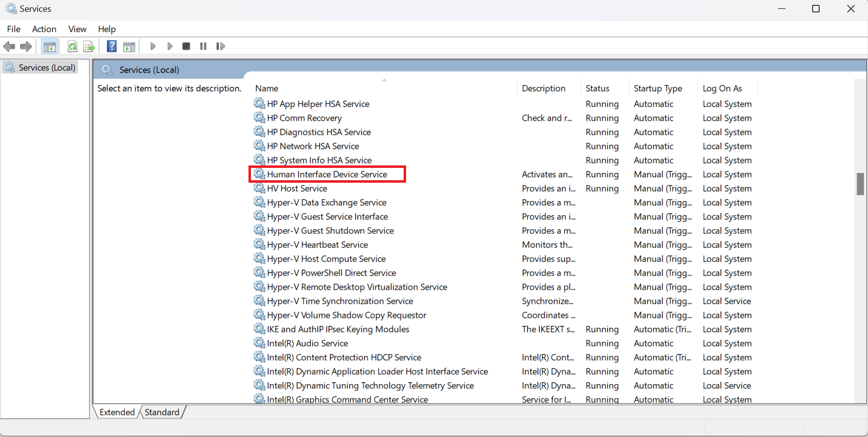Refresh the services list with the Refresh icon
Screen dimensions: 868x437
pos(73,46)
